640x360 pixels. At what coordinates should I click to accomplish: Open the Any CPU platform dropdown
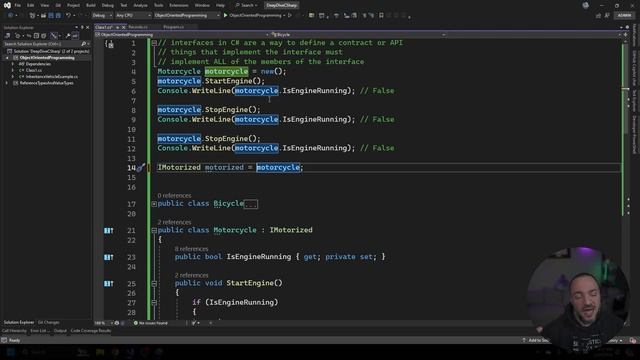(x=133, y=16)
